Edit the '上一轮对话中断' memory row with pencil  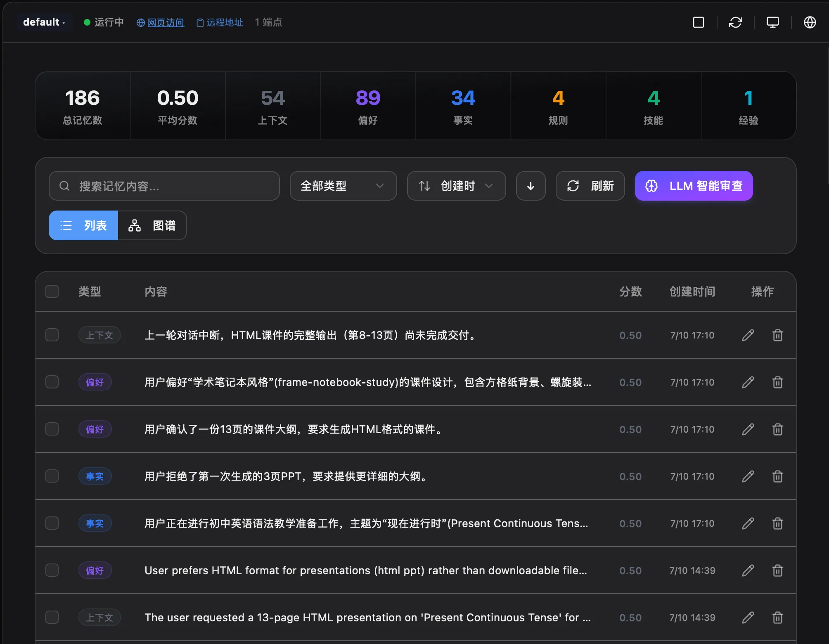(748, 335)
